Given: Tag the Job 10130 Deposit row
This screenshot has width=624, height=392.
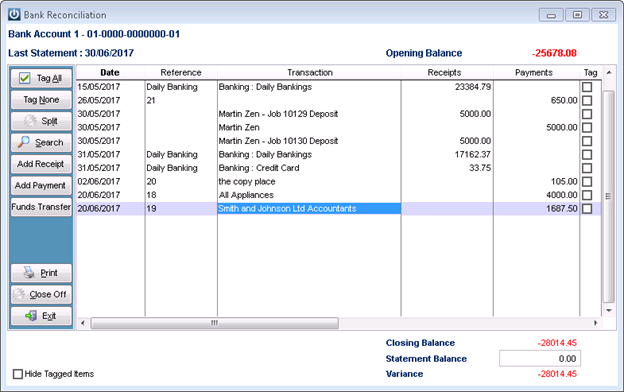Looking at the screenshot, I should [x=587, y=141].
